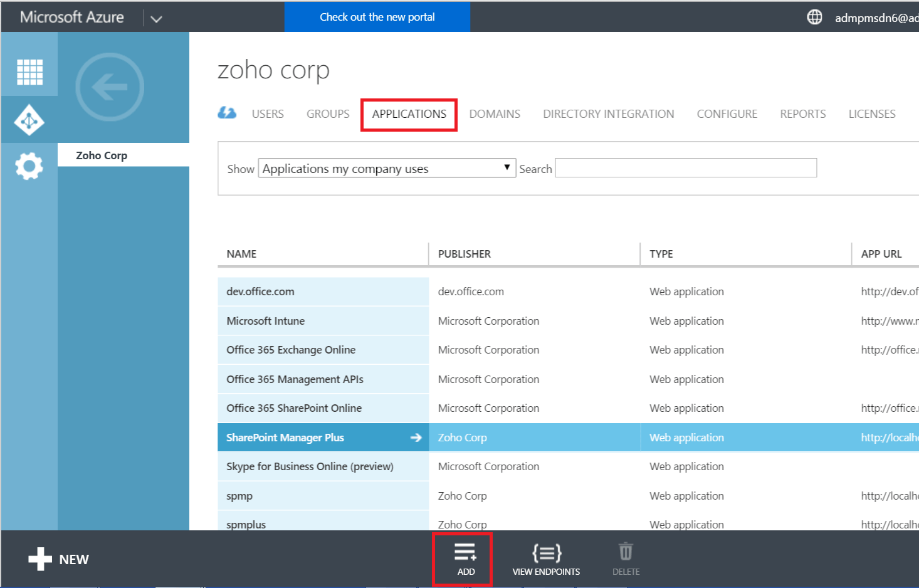Image resolution: width=919 pixels, height=588 pixels.
Task: Click the Check out the new portal banner
Action: click(377, 17)
